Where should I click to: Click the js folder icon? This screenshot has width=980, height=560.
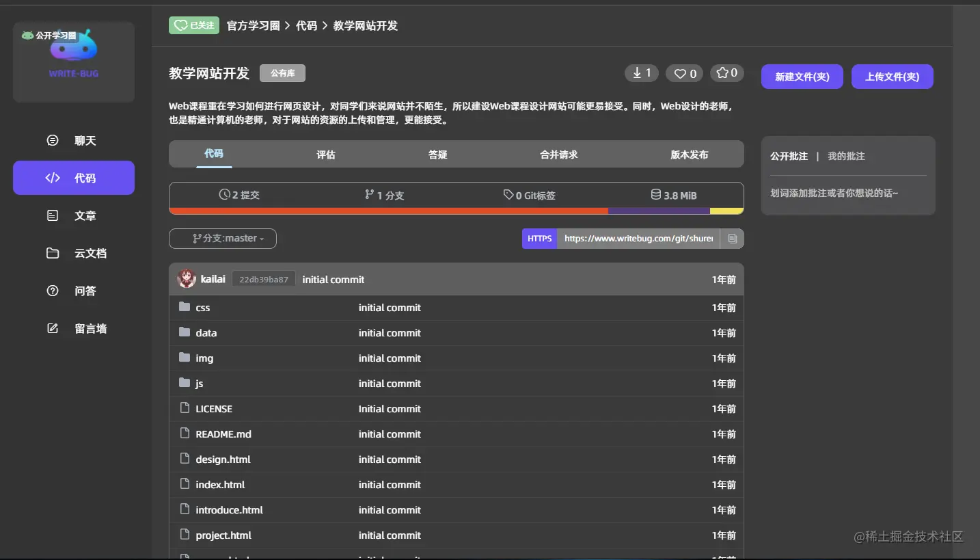pyautogui.click(x=185, y=383)
